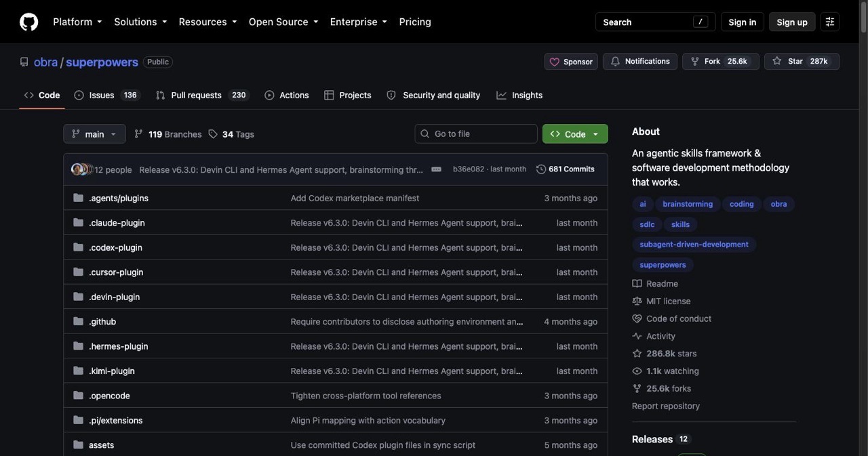Select the sdlc topic tag
Image resolution: width=868 pixels, height=456 pixels.
(647, 224)
